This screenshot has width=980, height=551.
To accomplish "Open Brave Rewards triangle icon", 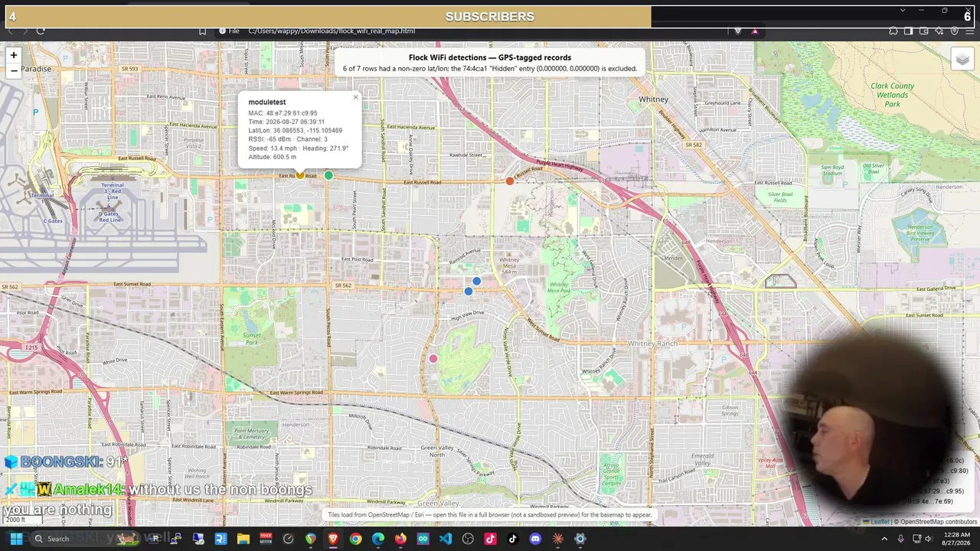I will 755,31.
